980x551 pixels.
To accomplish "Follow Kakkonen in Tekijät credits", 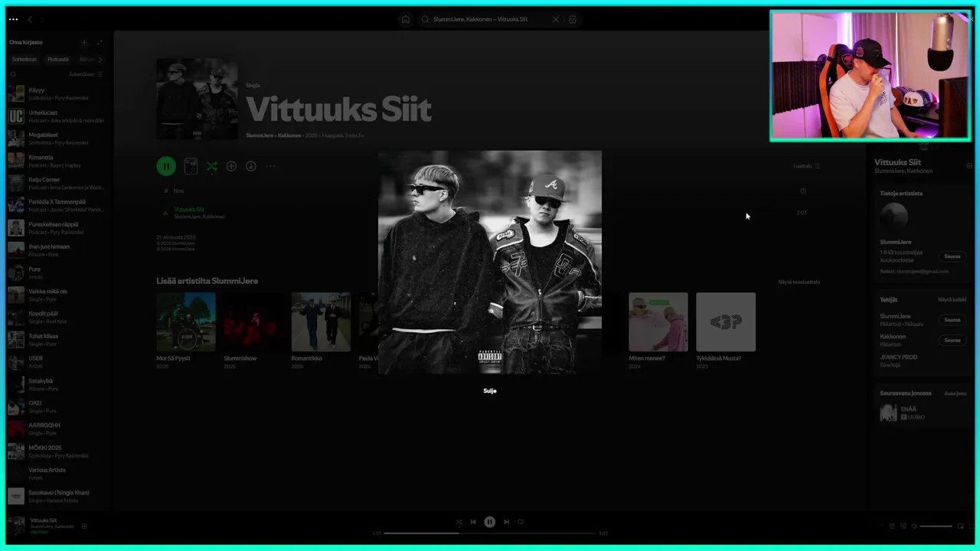I will click(x=952, y=340).
